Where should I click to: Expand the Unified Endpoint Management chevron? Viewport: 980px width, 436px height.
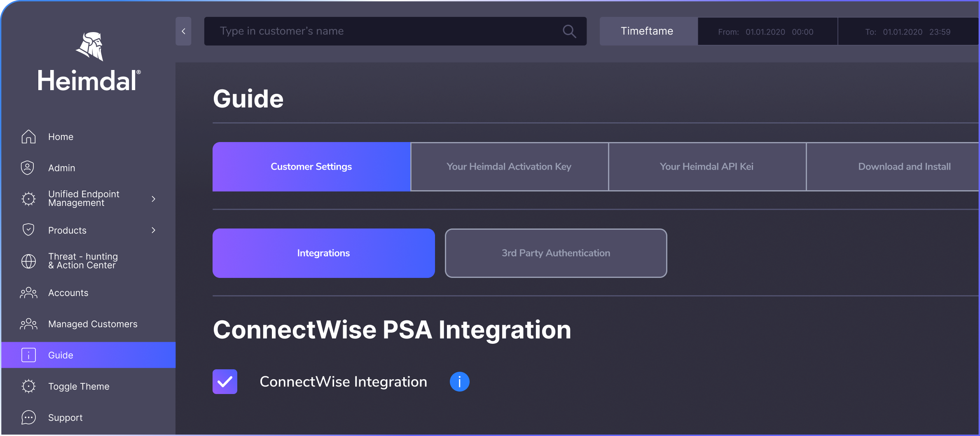[x=154, y=199]
